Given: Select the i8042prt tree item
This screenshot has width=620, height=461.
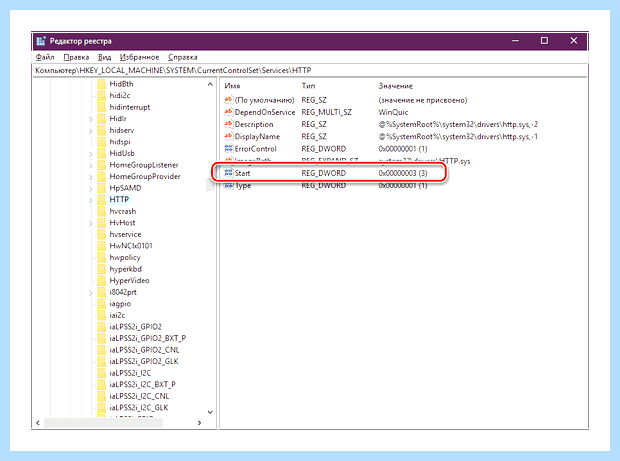Looking at the screenshot, I should coord(123,292).
